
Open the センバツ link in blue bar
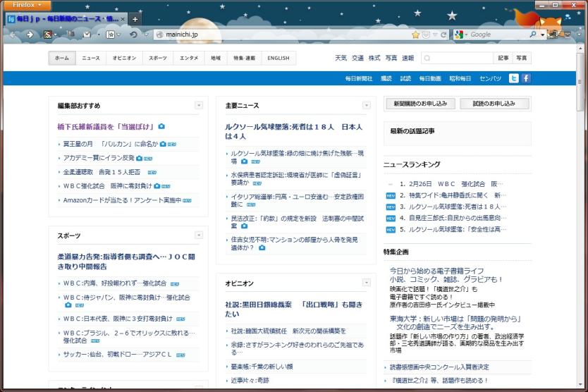coord(490,78)
